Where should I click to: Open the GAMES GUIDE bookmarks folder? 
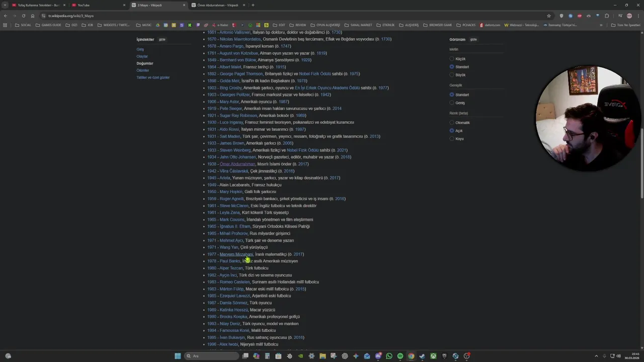(48, 25)
